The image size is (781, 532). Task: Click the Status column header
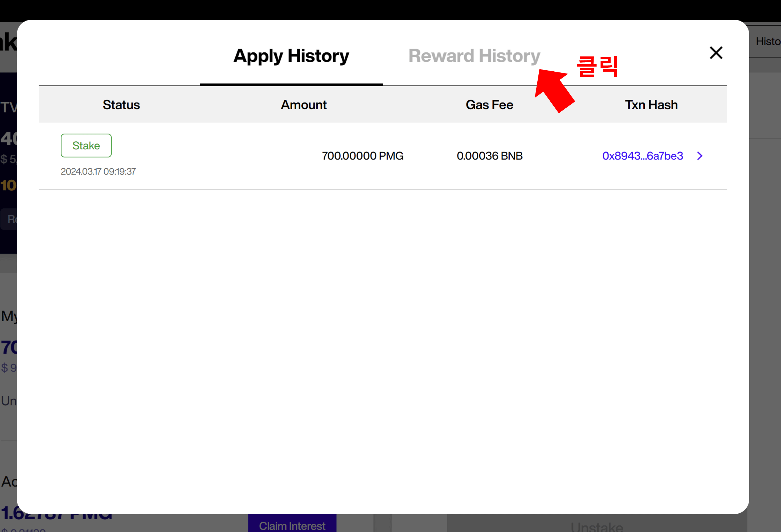(x=121, y=105)
